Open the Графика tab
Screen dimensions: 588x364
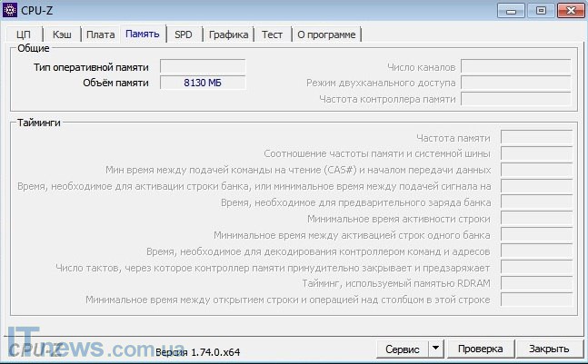tap(228, 34)
